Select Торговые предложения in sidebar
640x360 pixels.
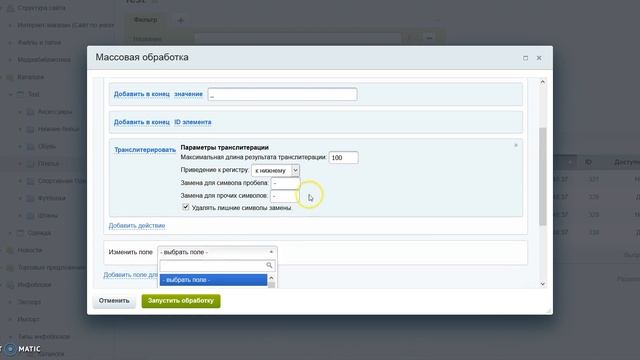pyautogui.click(x=51, y=267)
